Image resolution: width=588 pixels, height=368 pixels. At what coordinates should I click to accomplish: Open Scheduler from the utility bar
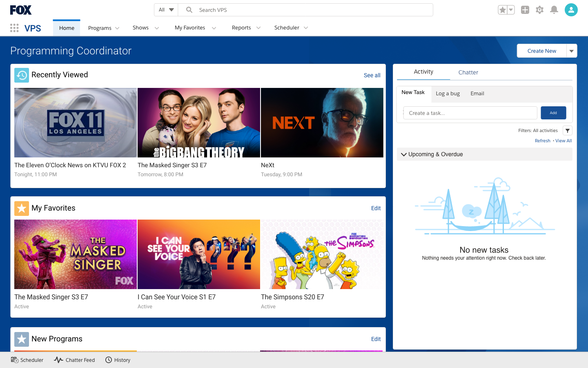coord(27,360)
